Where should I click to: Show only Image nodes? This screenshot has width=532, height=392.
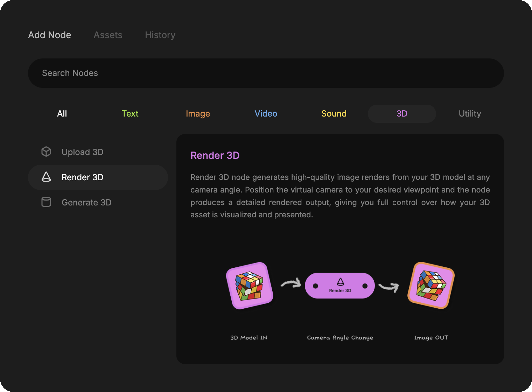click(198, 114)
